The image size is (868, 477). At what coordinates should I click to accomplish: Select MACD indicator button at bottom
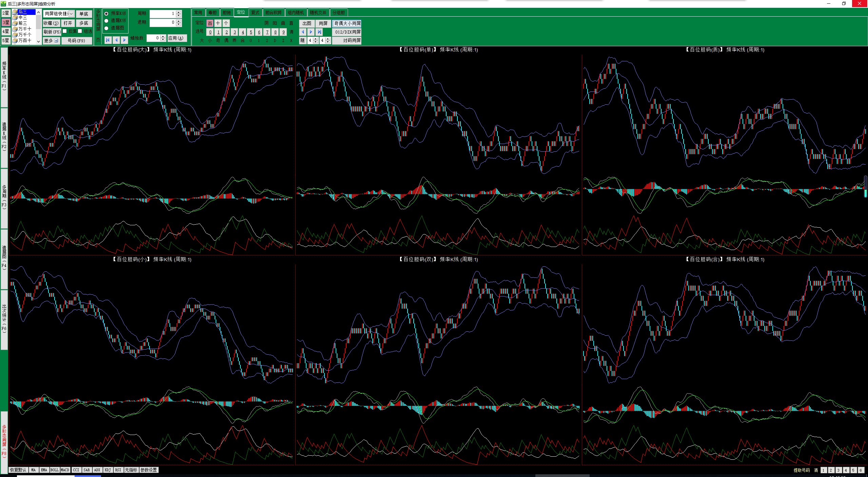(x=65, y=470)
